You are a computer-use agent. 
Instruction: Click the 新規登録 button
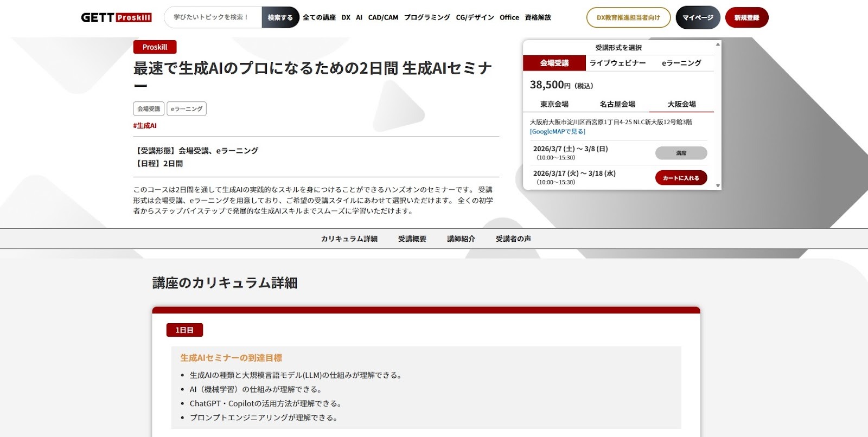point(746,17)
